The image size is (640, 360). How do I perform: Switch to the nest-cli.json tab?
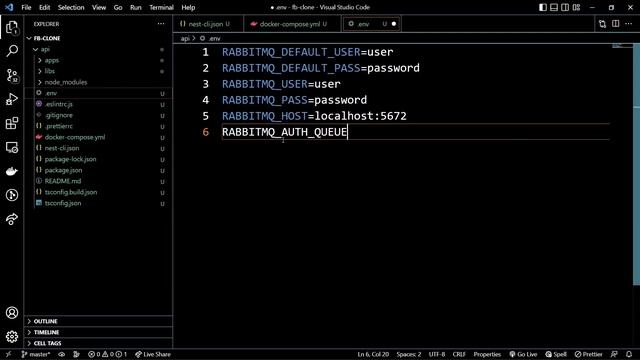click(208, 24)
